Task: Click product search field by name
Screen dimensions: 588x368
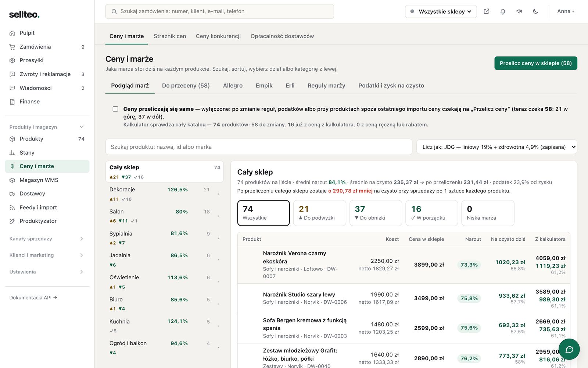Action: click(259, 147)
